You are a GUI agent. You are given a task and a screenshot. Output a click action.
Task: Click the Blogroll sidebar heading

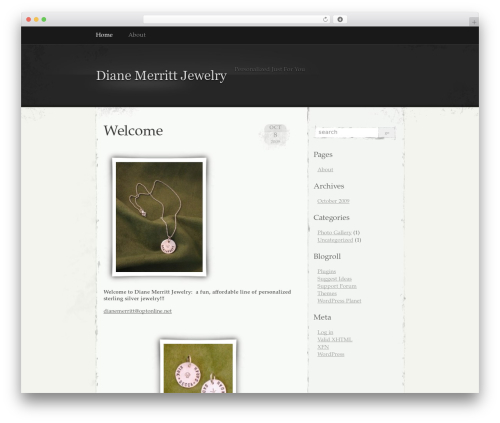pos(327,256)
